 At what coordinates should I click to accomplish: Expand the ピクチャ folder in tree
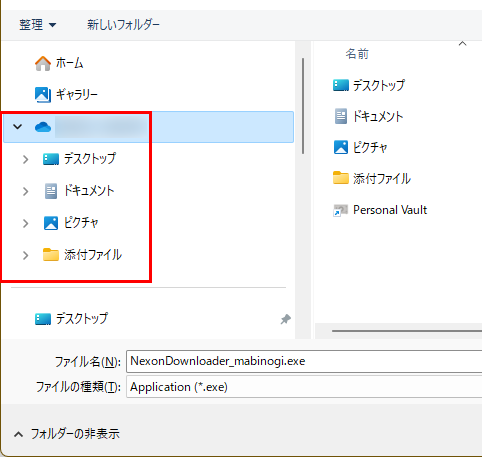click(25, 223)
